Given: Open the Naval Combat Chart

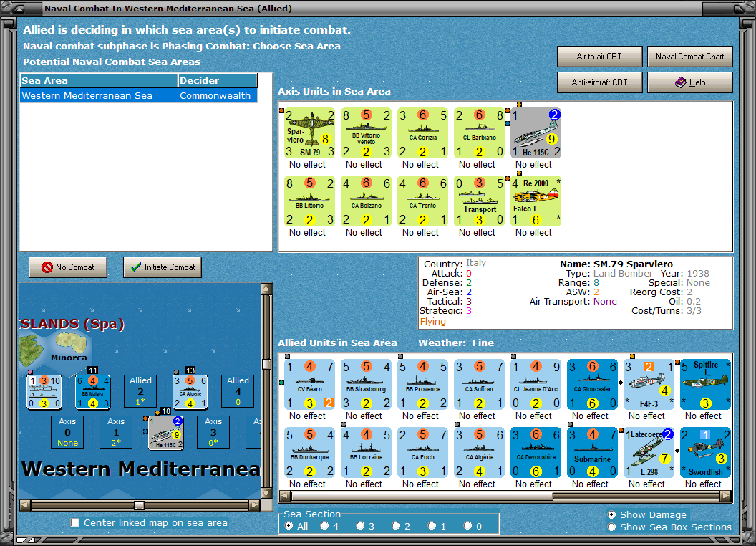Looking at the screenshot, I should click(689, 57).
